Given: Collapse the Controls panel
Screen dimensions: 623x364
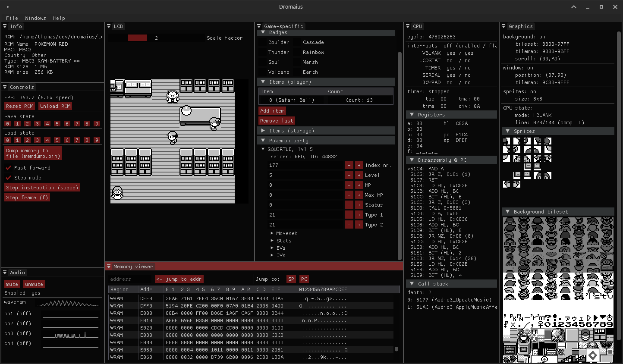Looking at the screenshot, I should [5, 87].
